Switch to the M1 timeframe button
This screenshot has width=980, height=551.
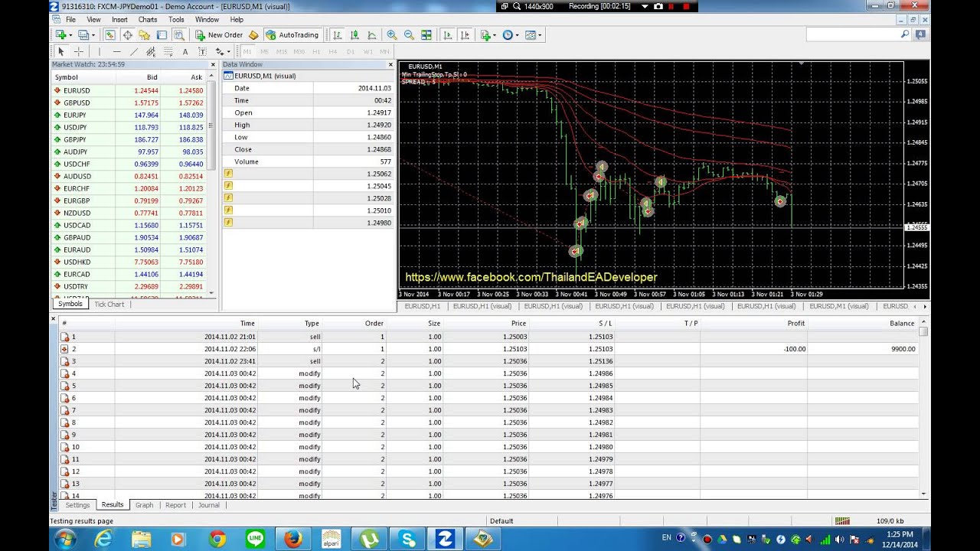point(248,51)
